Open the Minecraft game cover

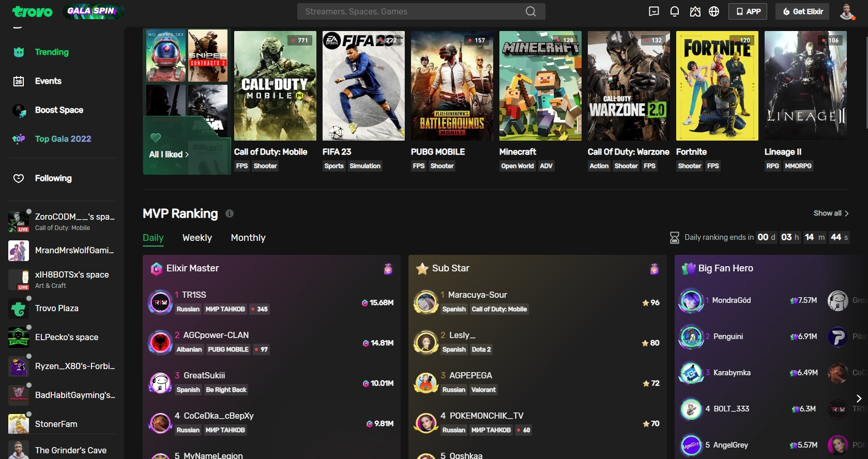(x=540, y=86)
